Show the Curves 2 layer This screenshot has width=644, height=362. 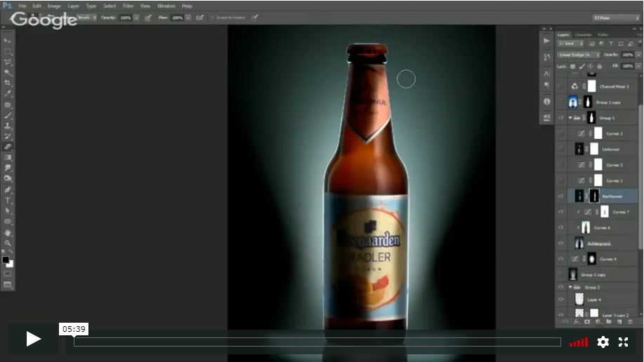point(561,133)
